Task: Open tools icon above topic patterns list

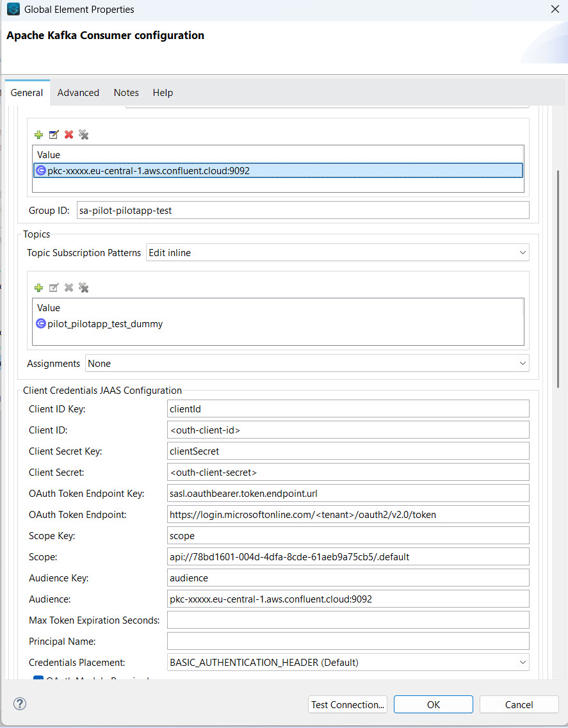Action: point(84,288)
